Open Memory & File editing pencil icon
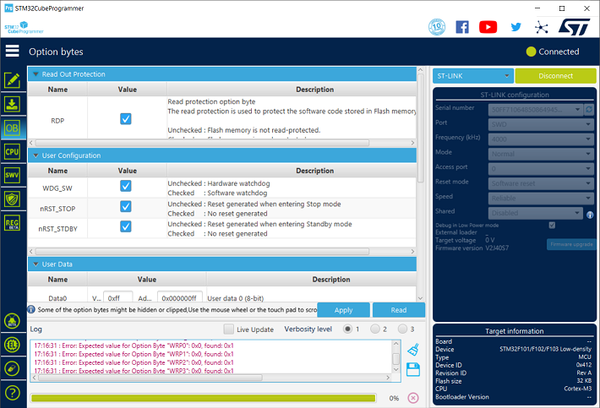This screenshot has height=408, width=600. pos(12,80)
